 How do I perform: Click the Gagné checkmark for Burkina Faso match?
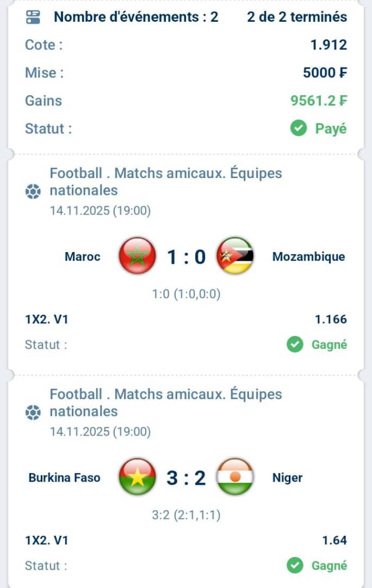point(295,566)
